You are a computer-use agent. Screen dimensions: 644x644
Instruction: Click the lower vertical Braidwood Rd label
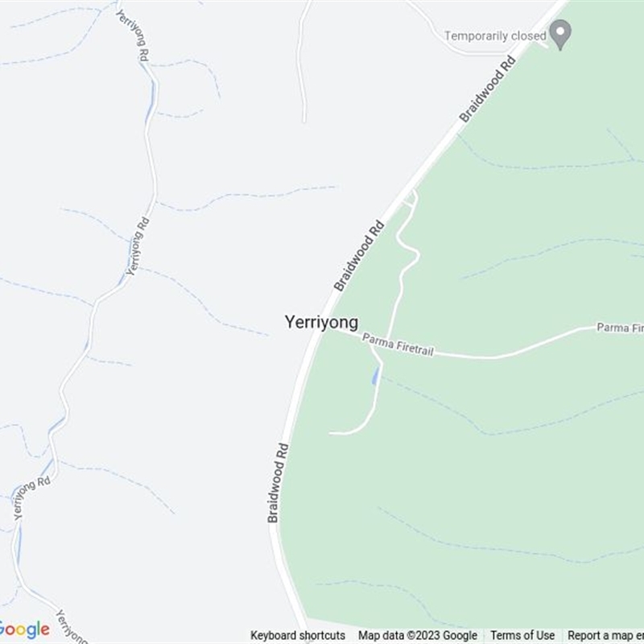pos(278,483)
